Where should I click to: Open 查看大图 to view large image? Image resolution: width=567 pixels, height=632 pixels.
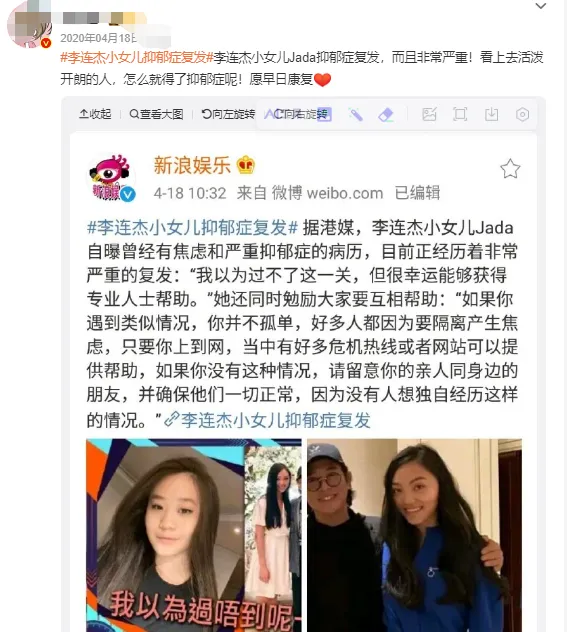156,114
